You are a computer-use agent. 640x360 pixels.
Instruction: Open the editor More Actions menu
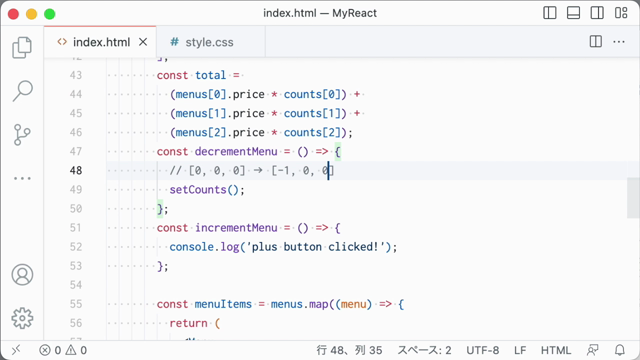(x=619, y=42)
